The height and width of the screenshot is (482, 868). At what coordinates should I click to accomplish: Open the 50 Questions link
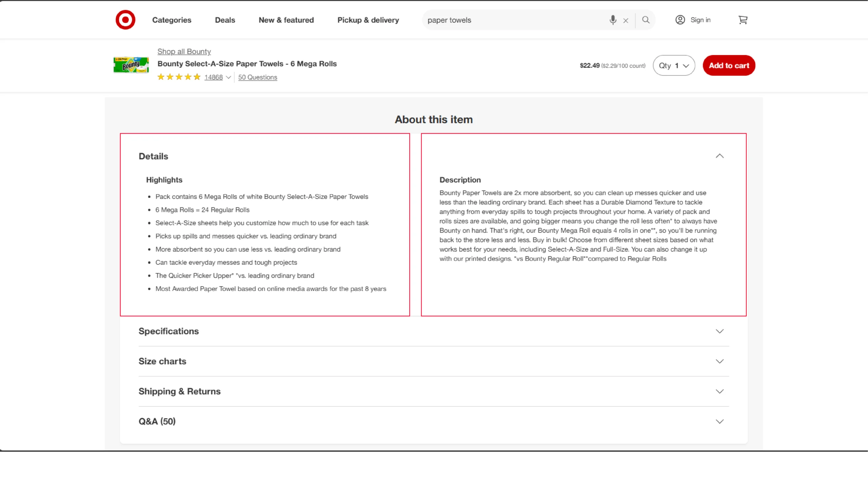[x=257, y=77]
